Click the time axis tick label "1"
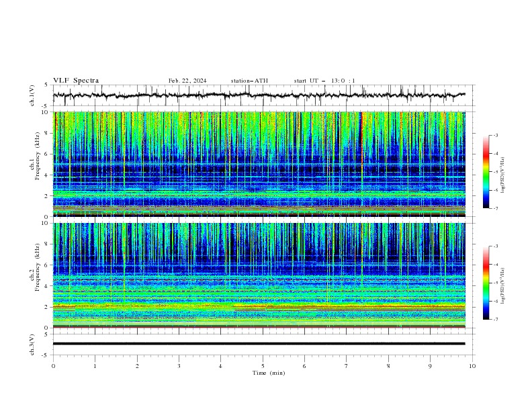This screenshot has width=532, height=411. (x=95, y=366)
